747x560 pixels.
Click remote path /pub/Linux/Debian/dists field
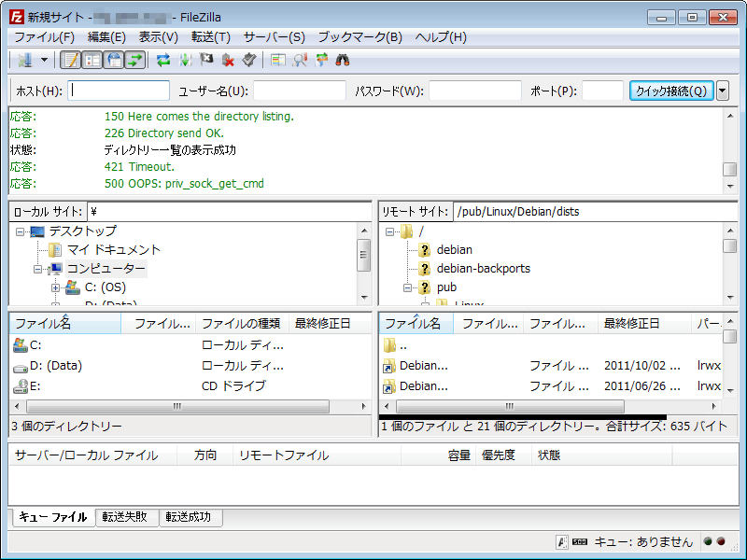595,212
